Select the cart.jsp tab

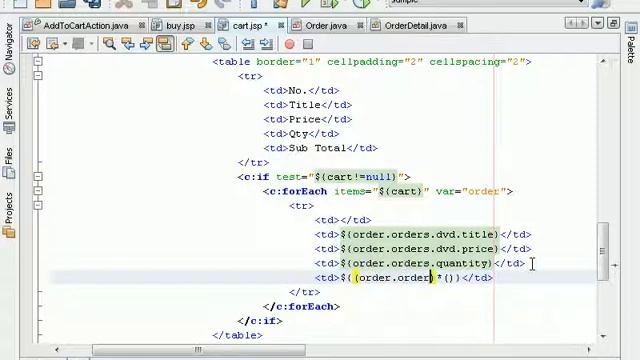(250, 26)
